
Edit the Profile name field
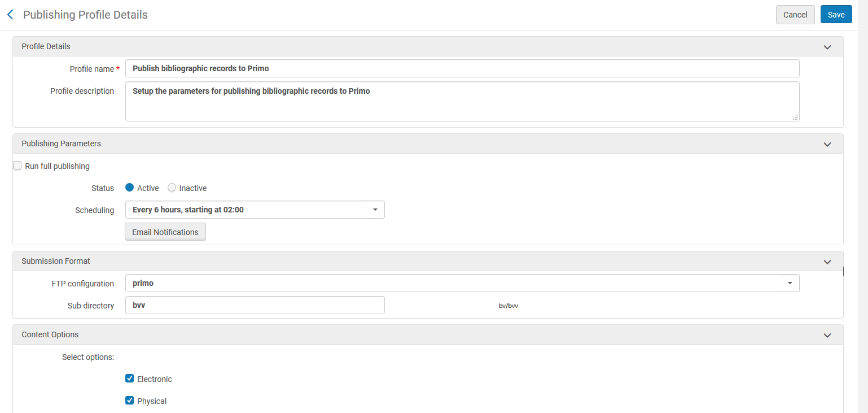(462, 68)
